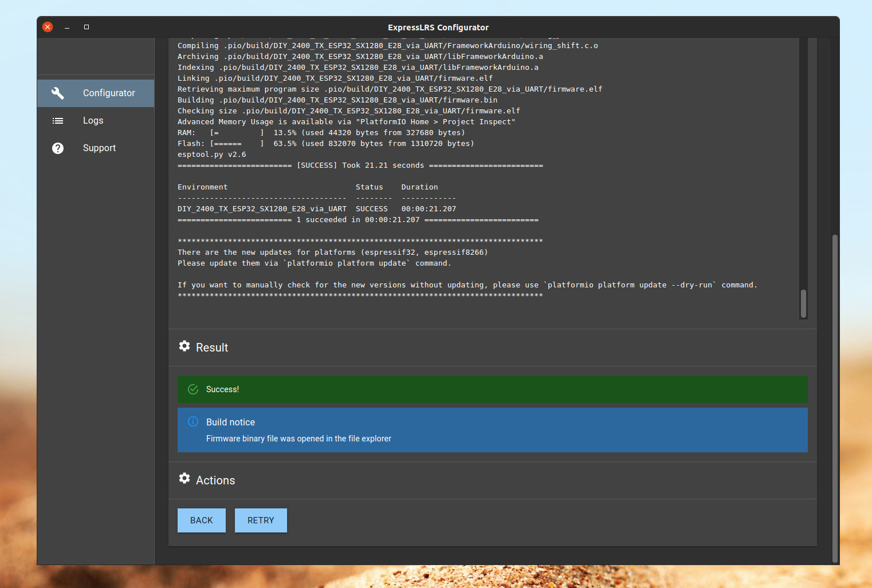Click the Result section heading
The image size is (872, 588).
pyautogui.click(x=212, y=348)
